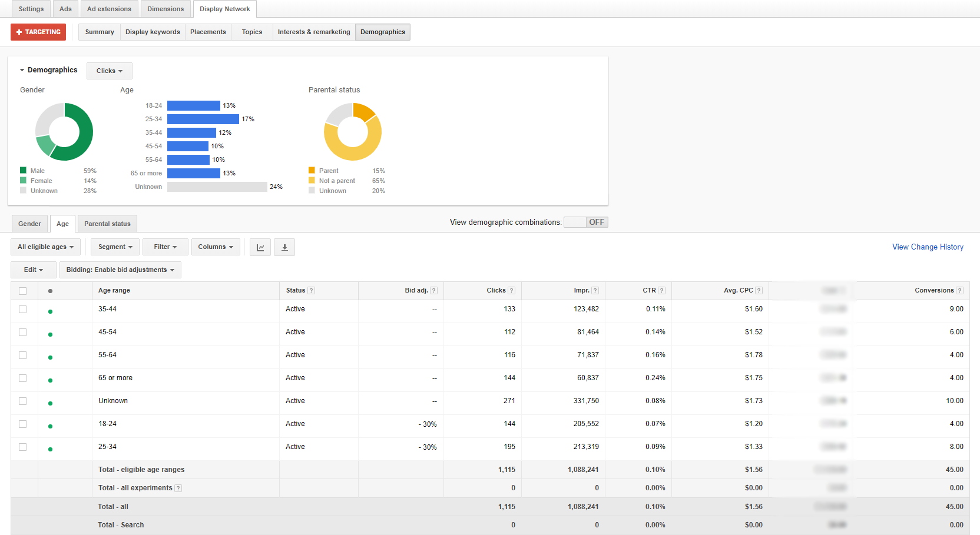The width and height of the screenshot is (980, 535).
Task: Click the green status dot for 45-54
Action: point(51,334)
